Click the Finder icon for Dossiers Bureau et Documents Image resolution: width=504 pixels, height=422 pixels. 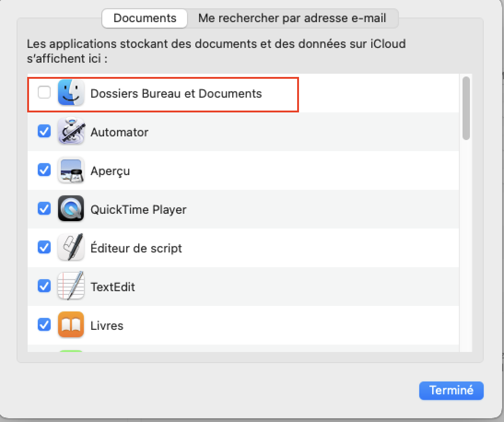[x=71, y=93]
